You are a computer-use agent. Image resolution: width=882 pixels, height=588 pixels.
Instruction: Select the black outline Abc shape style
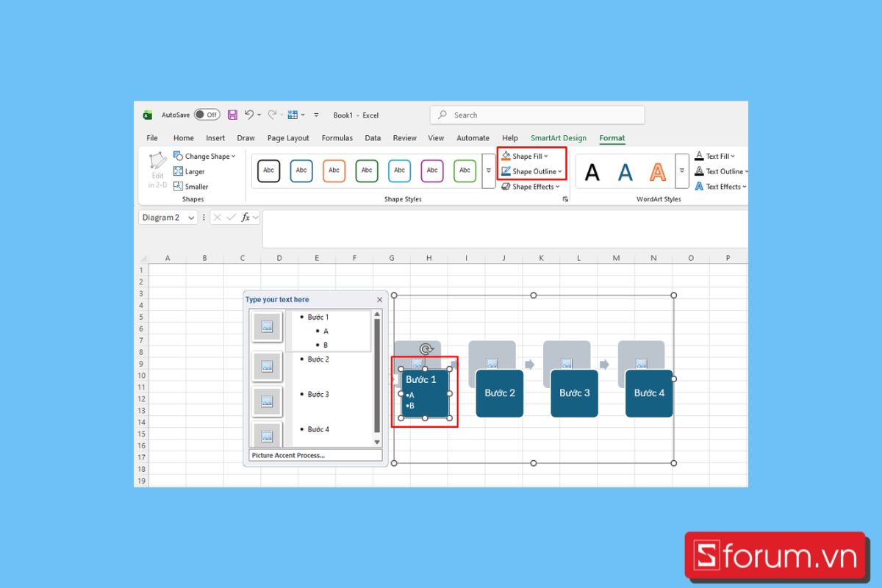pos(269,171)
